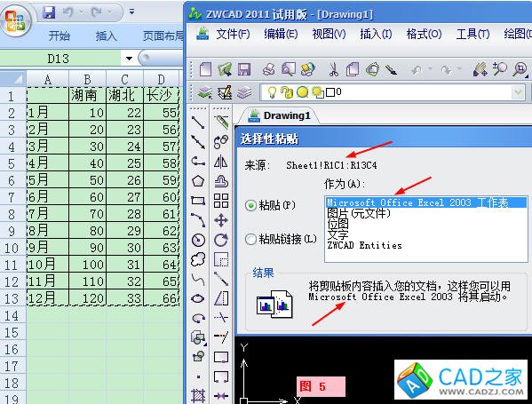Choose Microsoft Office Excel 2003 工作表 format
The height and width of the screenshot is (404, 532).
426,202
